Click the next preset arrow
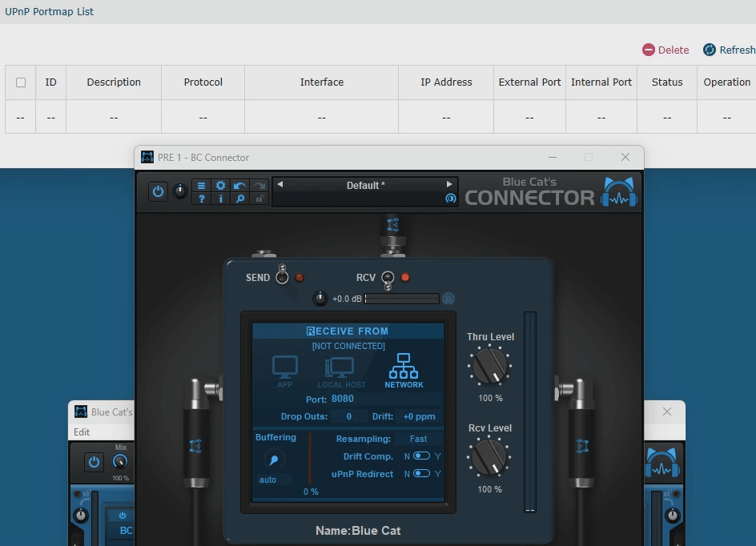 tap(448, 185)
